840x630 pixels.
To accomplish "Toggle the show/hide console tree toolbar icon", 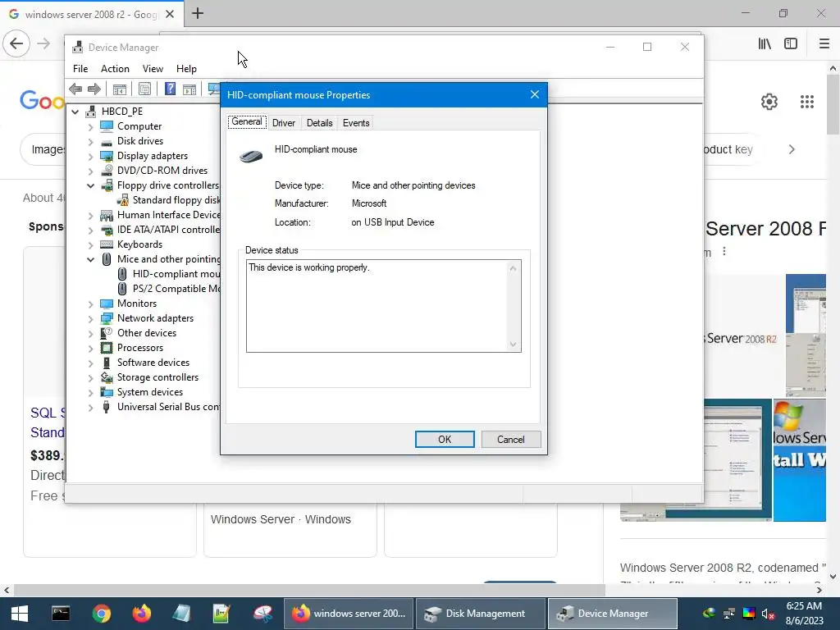I will 120,89.
